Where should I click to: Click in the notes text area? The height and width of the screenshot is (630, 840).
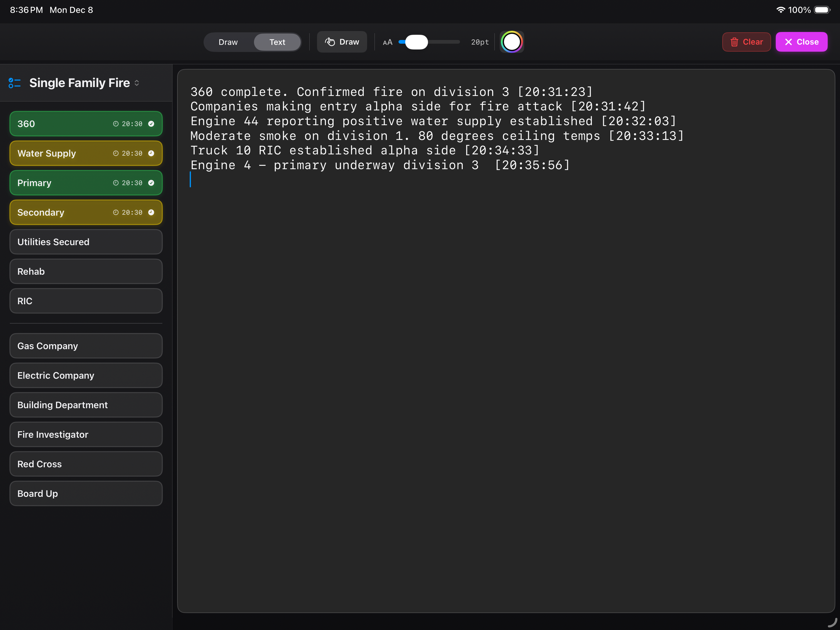(x=505, y=380)
